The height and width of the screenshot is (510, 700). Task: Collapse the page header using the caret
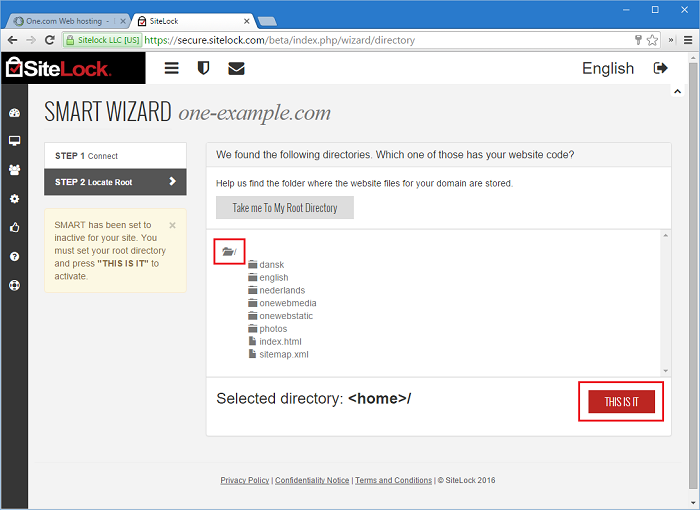(x=677, y=91)
